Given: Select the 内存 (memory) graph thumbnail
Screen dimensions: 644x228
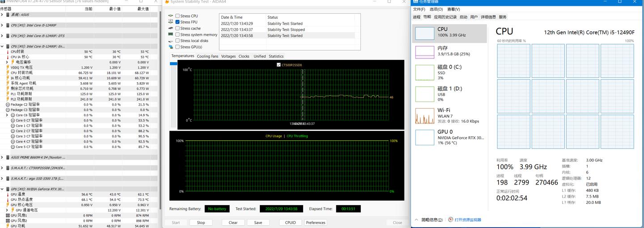Looking at the screenshot, I should click(x=424, y=51).
